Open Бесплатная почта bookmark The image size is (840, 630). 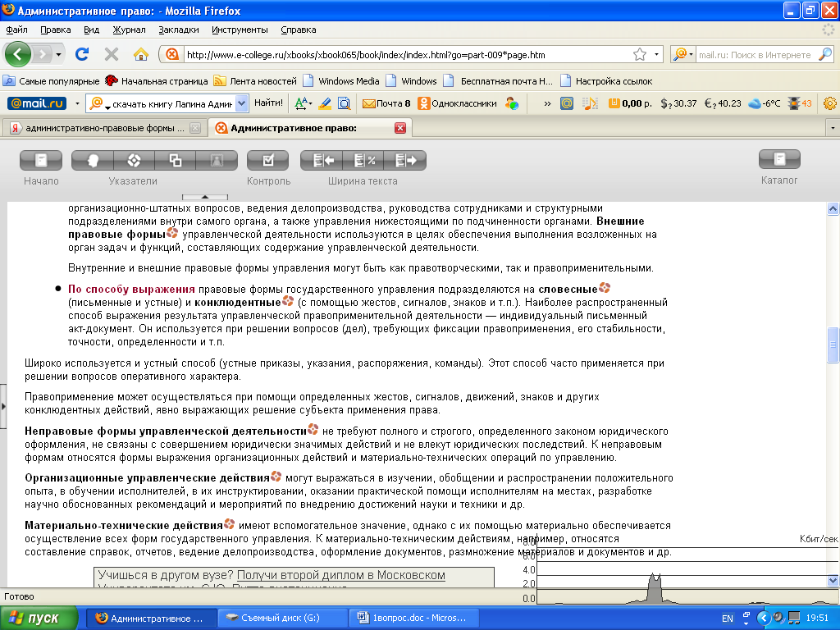(498, 81)
